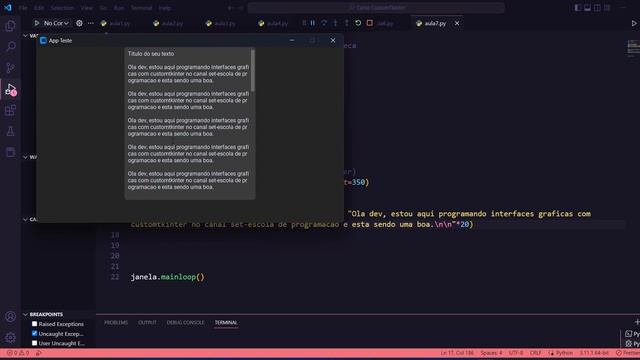Enable the Raised Exceptions breakpoint checkbox
640x360 pixels.
click(x=34, y=324)
